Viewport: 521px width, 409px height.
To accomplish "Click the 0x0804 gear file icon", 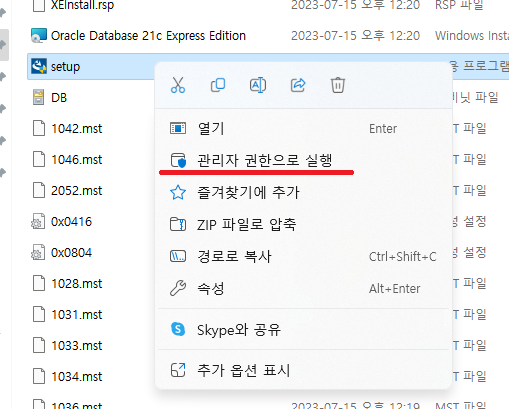I will [38, 252].
